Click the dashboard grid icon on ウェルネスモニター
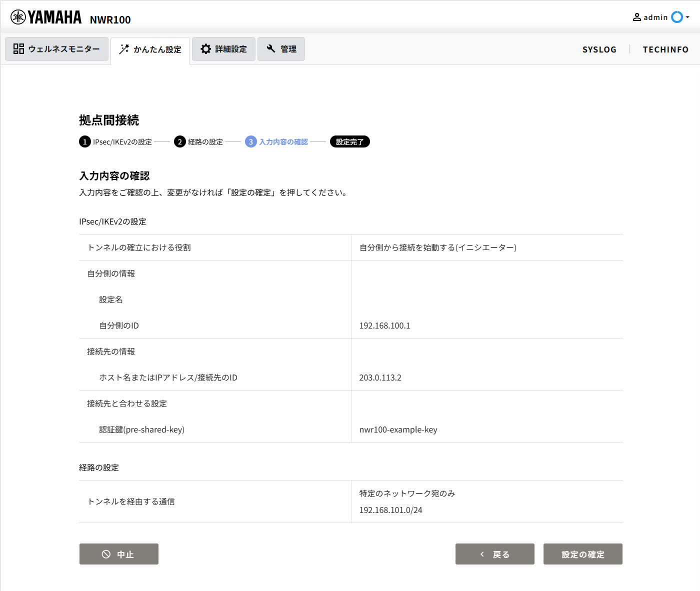 point(18,48)
